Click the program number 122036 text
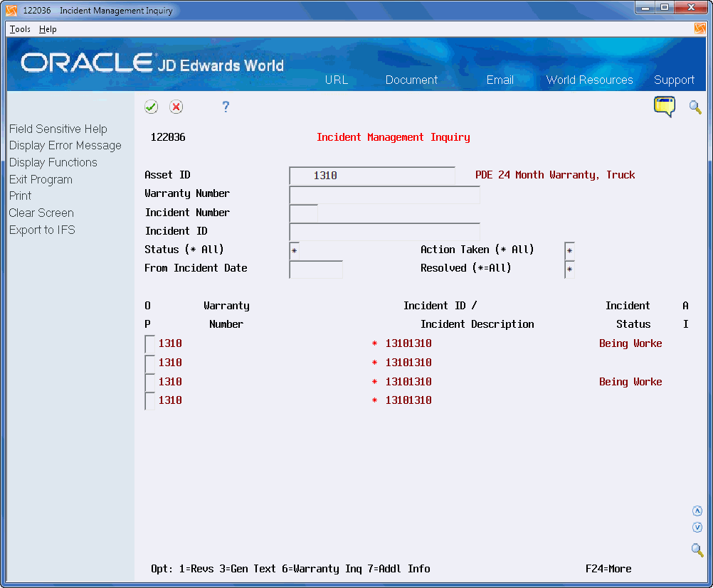This screenshot has height=588, width=713. (x=168, y=137)
